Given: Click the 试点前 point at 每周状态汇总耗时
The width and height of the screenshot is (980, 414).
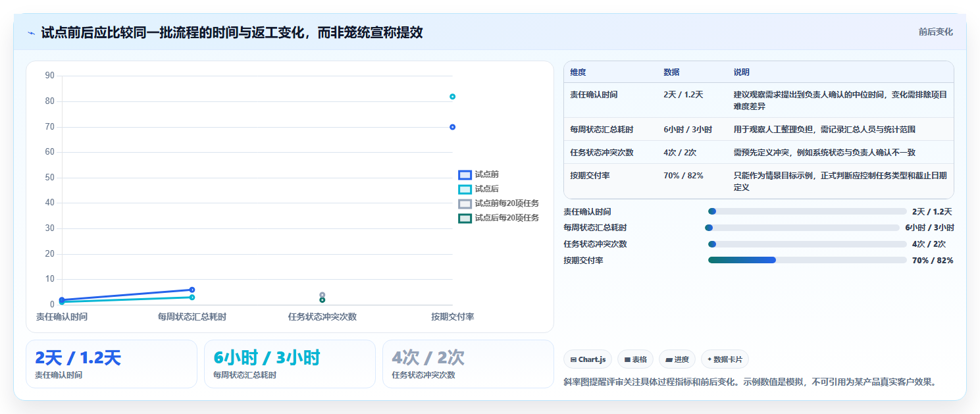Looking at the screenshot, I should (x=192, y=290).
